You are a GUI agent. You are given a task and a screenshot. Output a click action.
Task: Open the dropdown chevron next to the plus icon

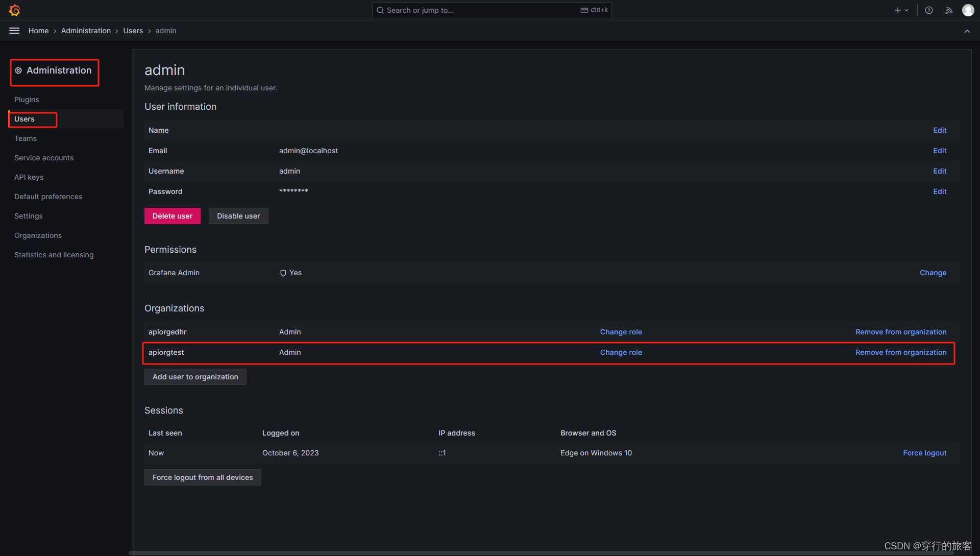(x=905, y=10)
